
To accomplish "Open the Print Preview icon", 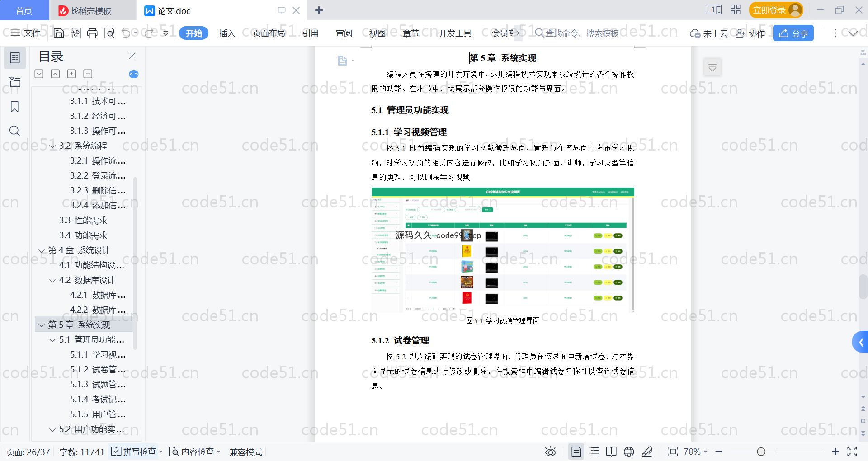I will tap(109, 33).
